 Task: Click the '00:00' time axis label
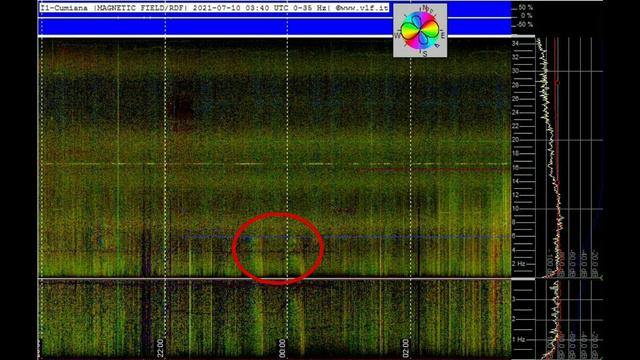pyautogui.click(x=282, y=348)
